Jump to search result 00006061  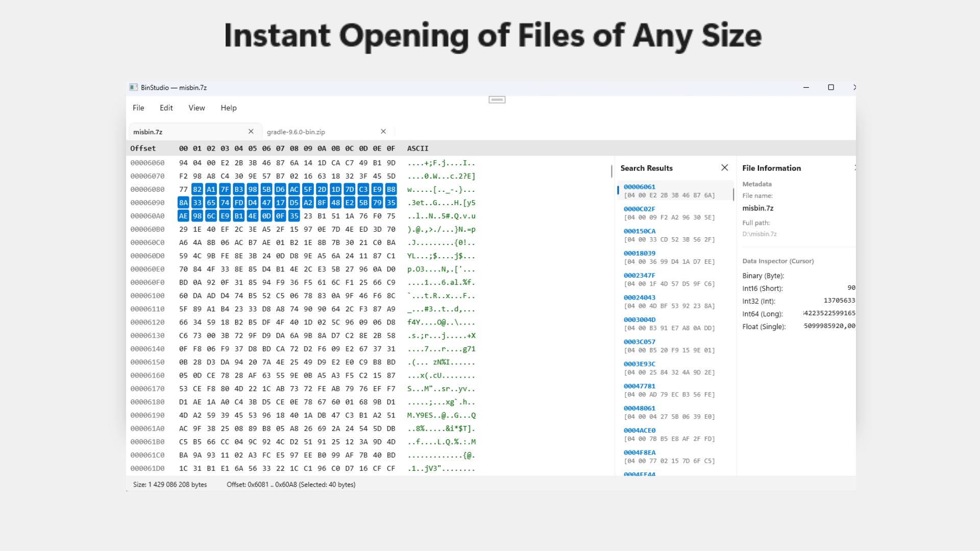click(x=675, y=191)
